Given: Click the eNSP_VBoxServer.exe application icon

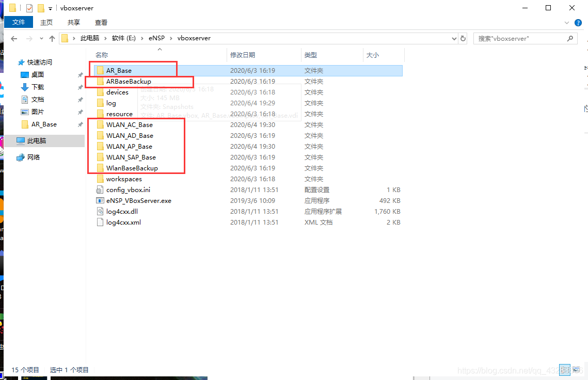Looking at the screenshot, I should tap(100, 201).
